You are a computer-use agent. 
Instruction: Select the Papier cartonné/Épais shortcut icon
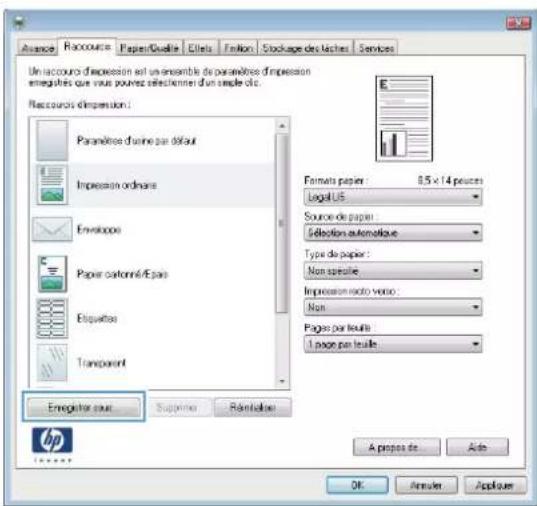52,274
